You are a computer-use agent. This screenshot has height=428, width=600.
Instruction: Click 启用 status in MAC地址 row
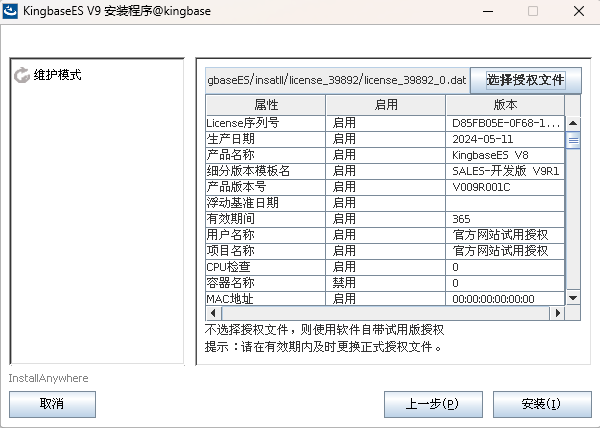344,299
